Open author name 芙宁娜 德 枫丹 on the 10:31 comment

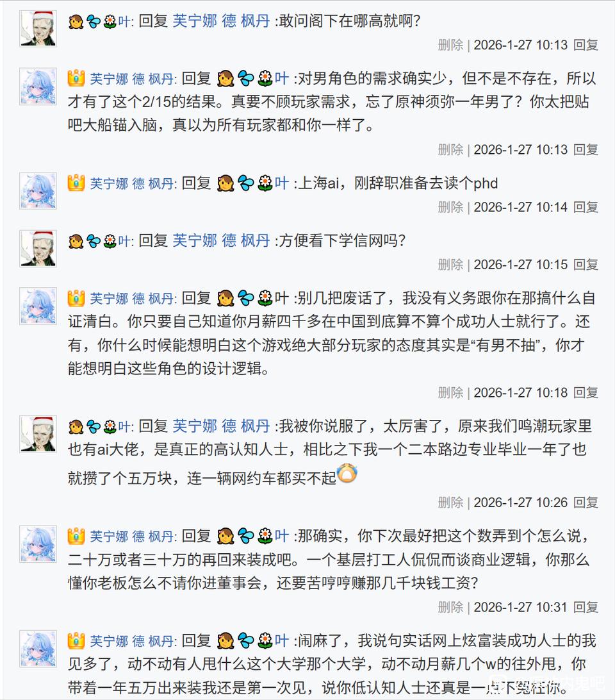point(131,536)
